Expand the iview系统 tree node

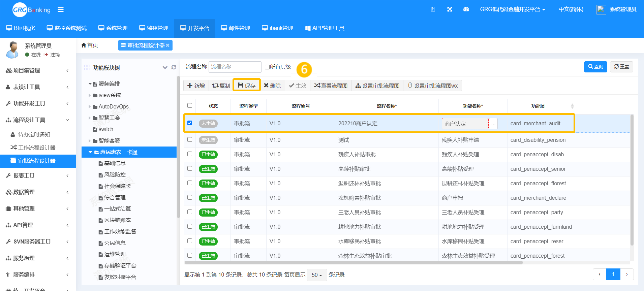coord(90,95)
